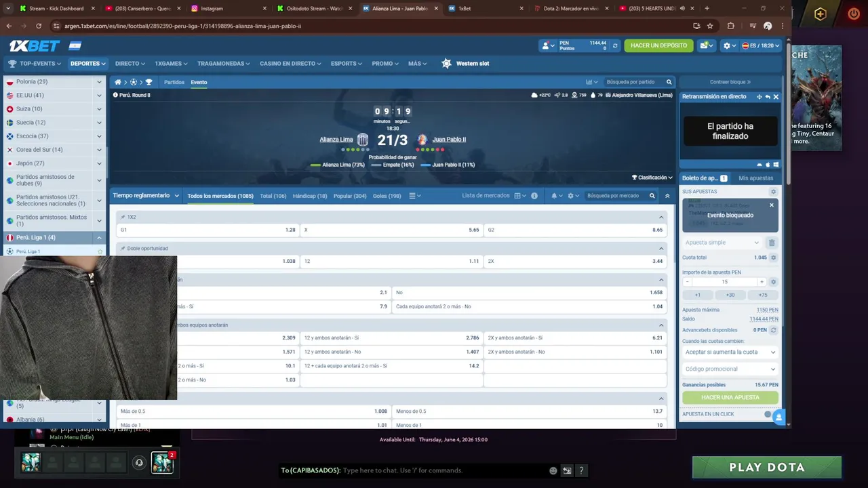The height and width of the screenshot is (488, 868).
Task: Open 'Aceptar si aumenta la cuota' dropdown
Action: point(730,352)
